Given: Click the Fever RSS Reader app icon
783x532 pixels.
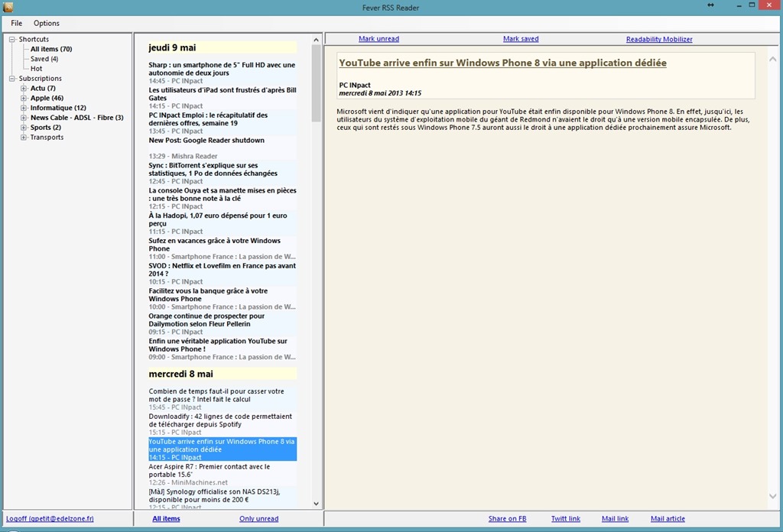Looking at the screenshot, I should [8, 7].
